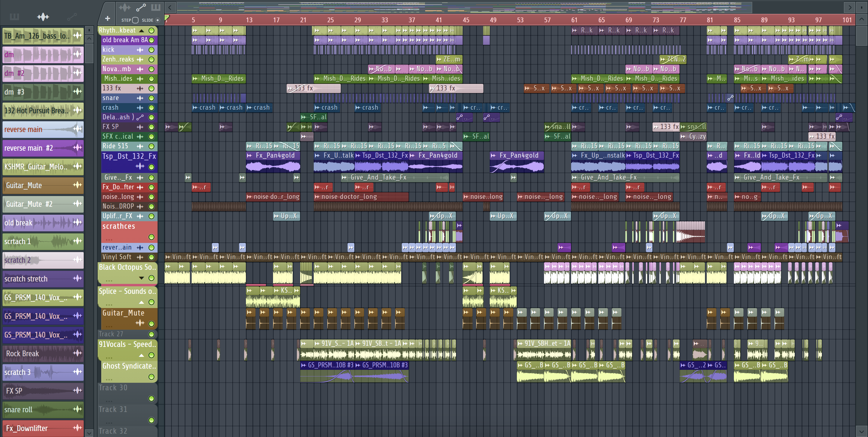Select the KSHMR_Guitar_Melo.. picker clip
868x437 pixels.
pyautogui.click(x=43, y=166)
